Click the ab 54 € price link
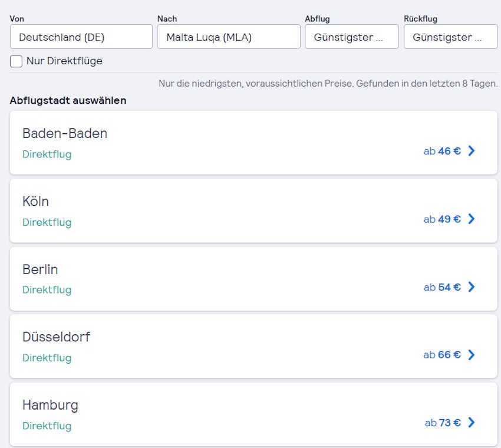Viewport: 501px width, 448px height. point(442,287)
